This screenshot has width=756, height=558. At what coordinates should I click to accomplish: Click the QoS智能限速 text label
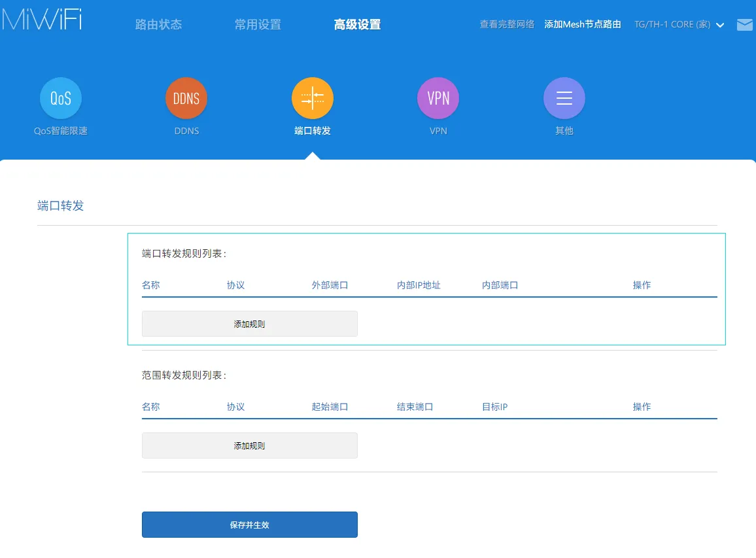coord(61,131)
